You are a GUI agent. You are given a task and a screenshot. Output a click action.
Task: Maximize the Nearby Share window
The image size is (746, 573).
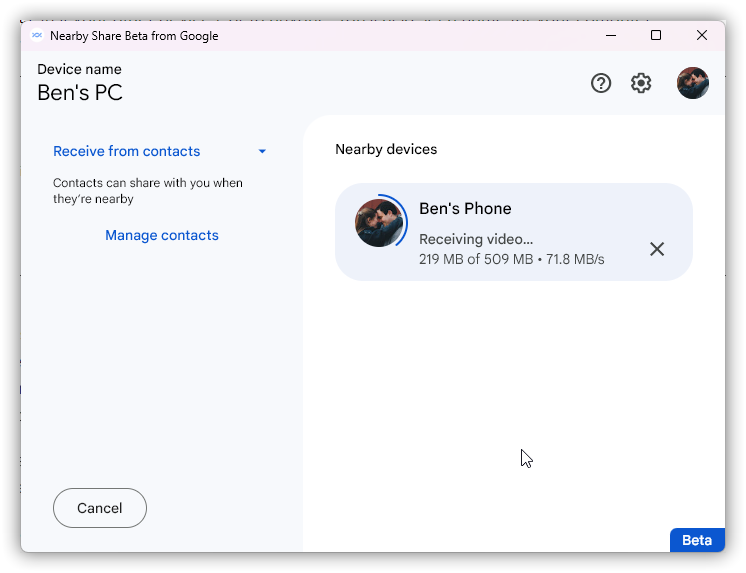(x=656, y=35)
